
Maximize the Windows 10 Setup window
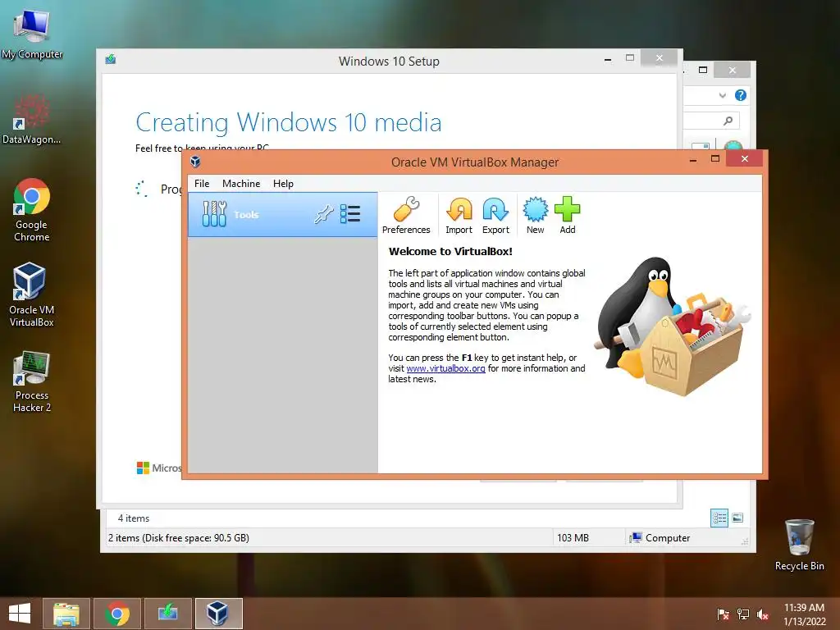point(630,58)
